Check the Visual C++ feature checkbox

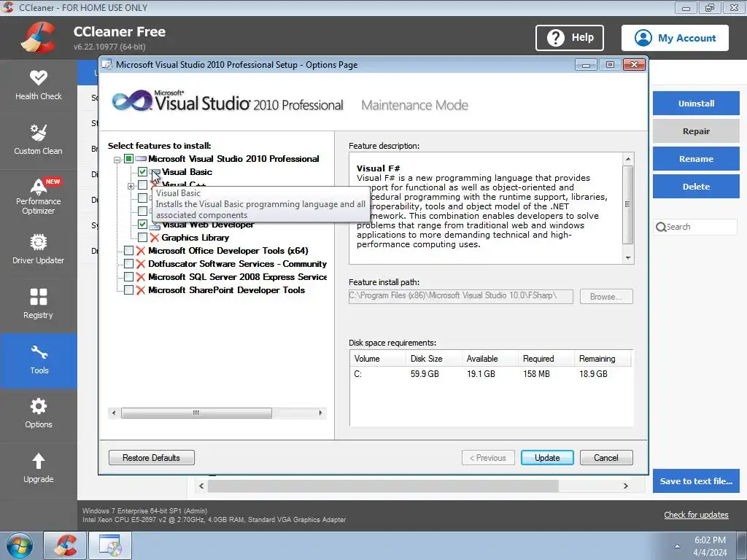point(142,184)
